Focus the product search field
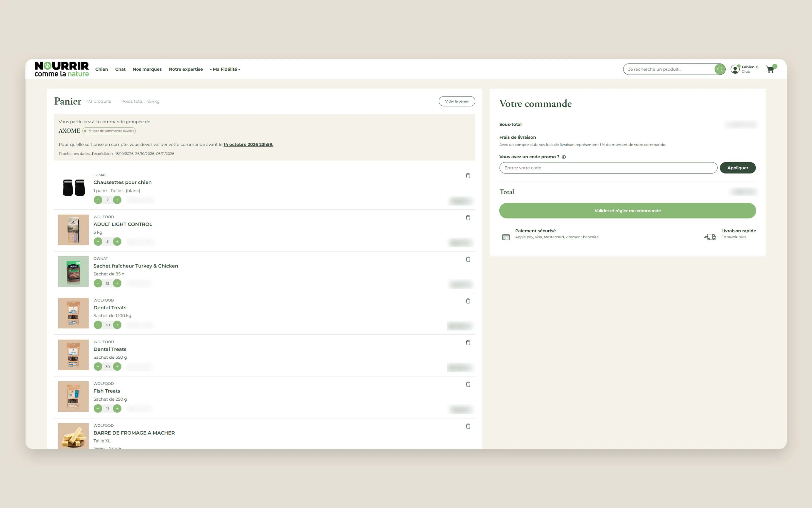Viewport: 812px width, 508px height. coord(669,69)
